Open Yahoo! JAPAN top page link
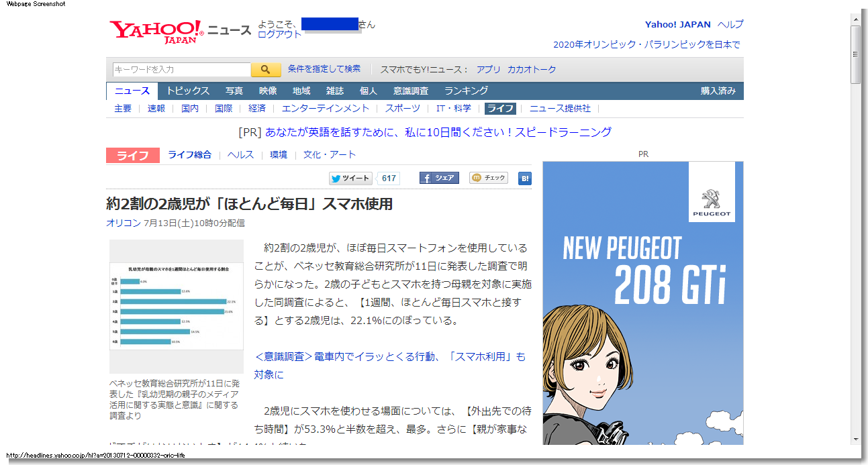 click(x=678, y=25)
